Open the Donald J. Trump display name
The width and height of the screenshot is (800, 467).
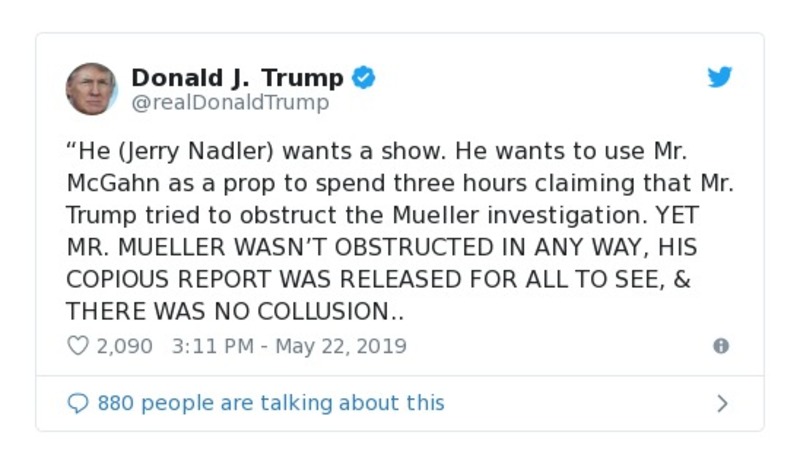(237, 77)
